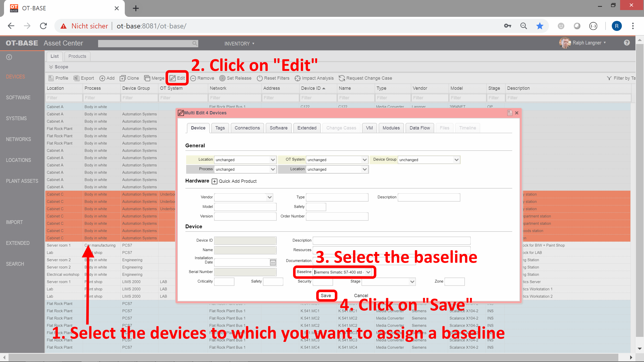This screenshot has width=644, height=362.
Task: Open the Ralph Langner user menu
Action: click(x=583, y=43)
